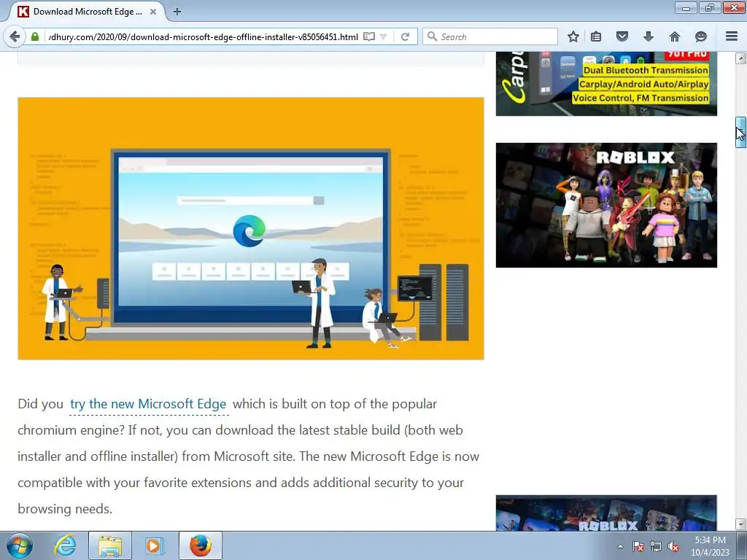This screenshot has width=747, height=560.
Task: Open the Action Center flag tray icon
Action: click(638, 546)
